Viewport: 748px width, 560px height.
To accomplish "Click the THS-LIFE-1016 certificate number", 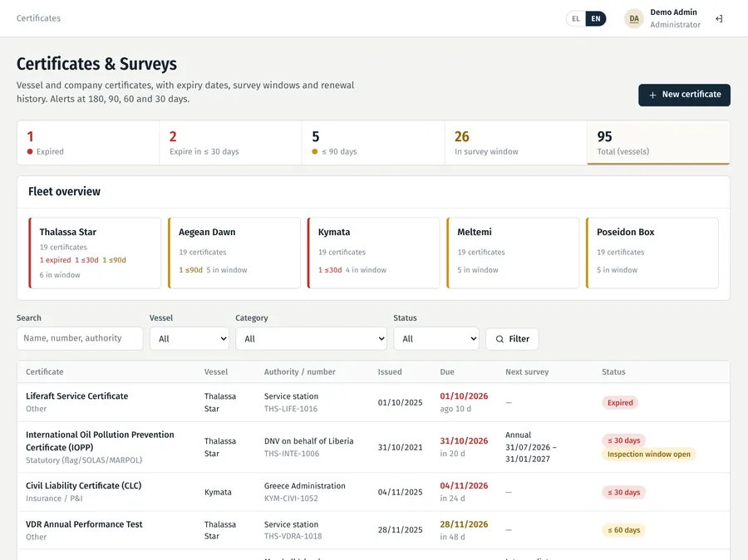I will 291,409.
